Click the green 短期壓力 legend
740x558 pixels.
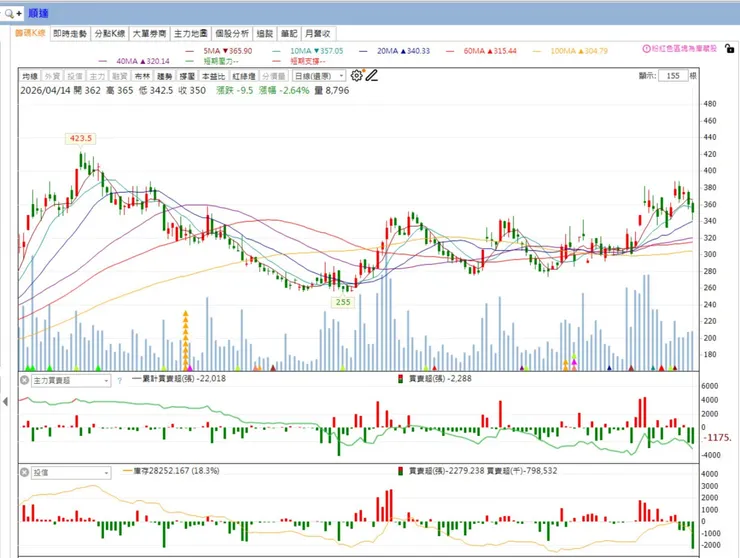point(212,61)
